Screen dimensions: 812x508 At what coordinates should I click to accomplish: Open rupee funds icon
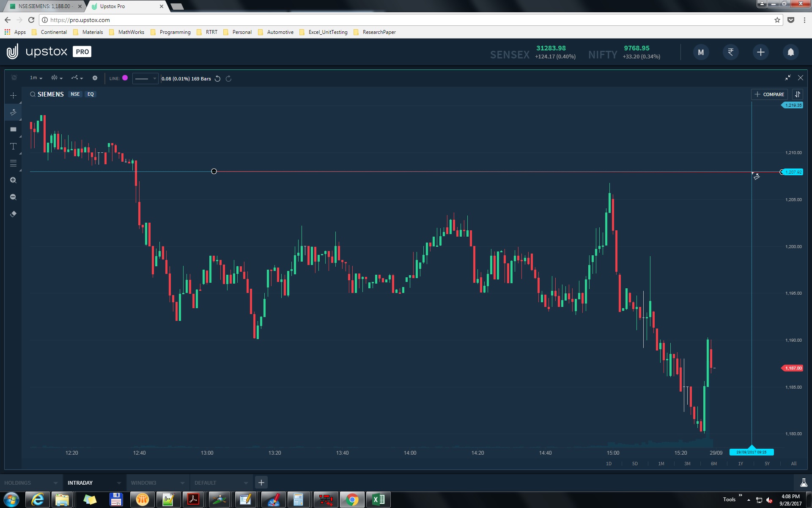pyautogui.click(x=730, y=52)
